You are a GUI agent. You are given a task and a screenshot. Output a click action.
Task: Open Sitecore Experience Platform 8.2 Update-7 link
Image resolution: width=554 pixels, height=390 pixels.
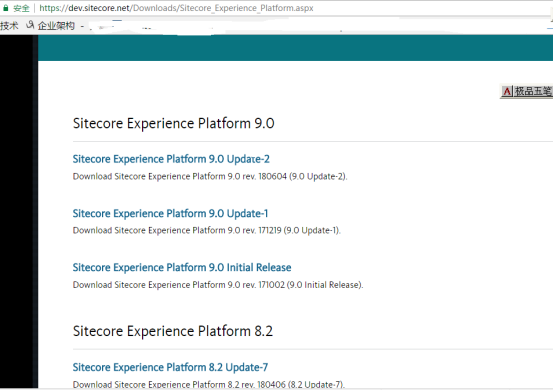coord(170,367)
